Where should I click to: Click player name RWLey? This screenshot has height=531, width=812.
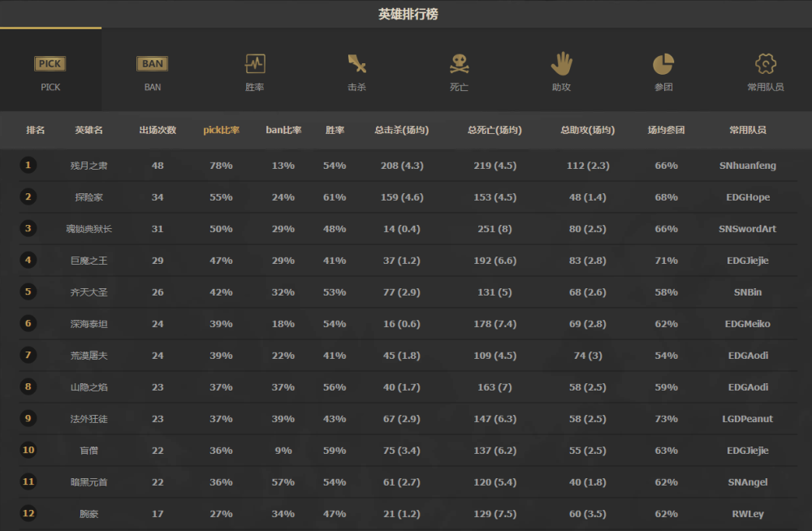(748, 514)
